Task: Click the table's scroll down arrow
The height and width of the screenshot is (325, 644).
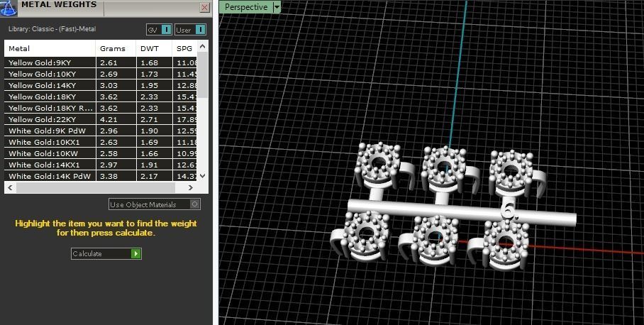Action: click(x=202, y=175)
